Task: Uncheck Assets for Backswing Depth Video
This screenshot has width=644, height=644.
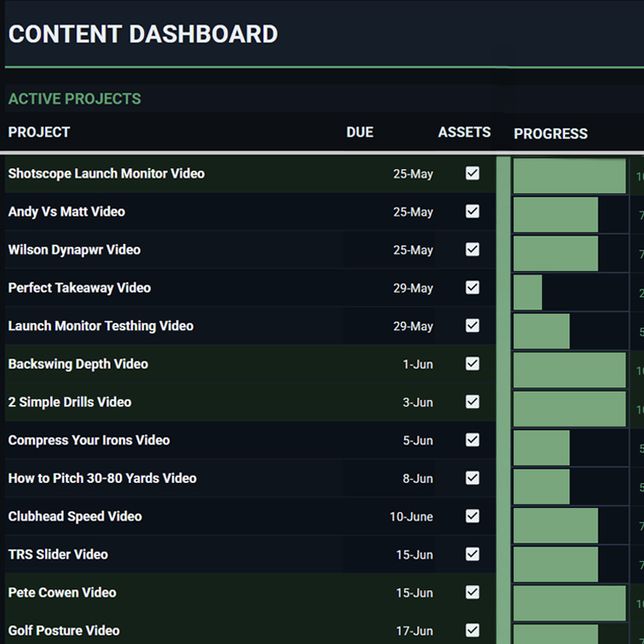Action: 473,364
